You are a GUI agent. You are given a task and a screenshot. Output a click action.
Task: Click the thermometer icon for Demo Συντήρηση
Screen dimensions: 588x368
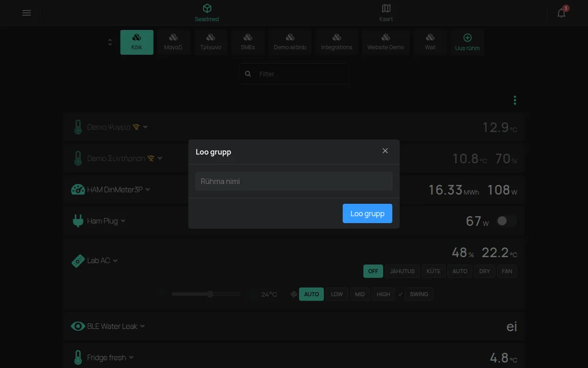coord(78,158)
